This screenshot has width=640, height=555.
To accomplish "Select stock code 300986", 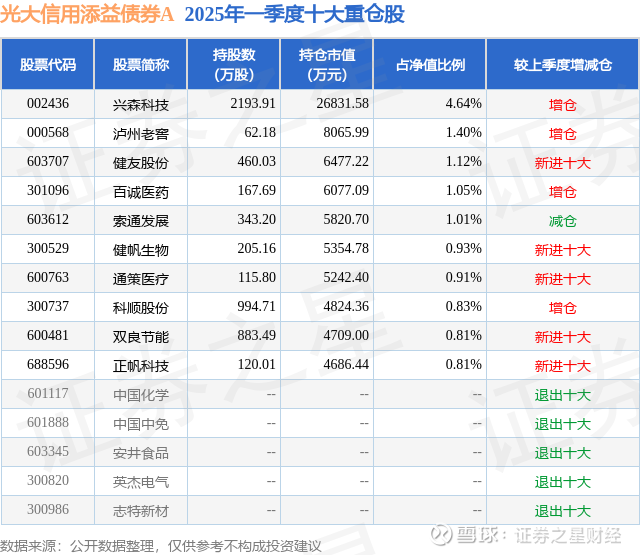I will click(48, 509).
